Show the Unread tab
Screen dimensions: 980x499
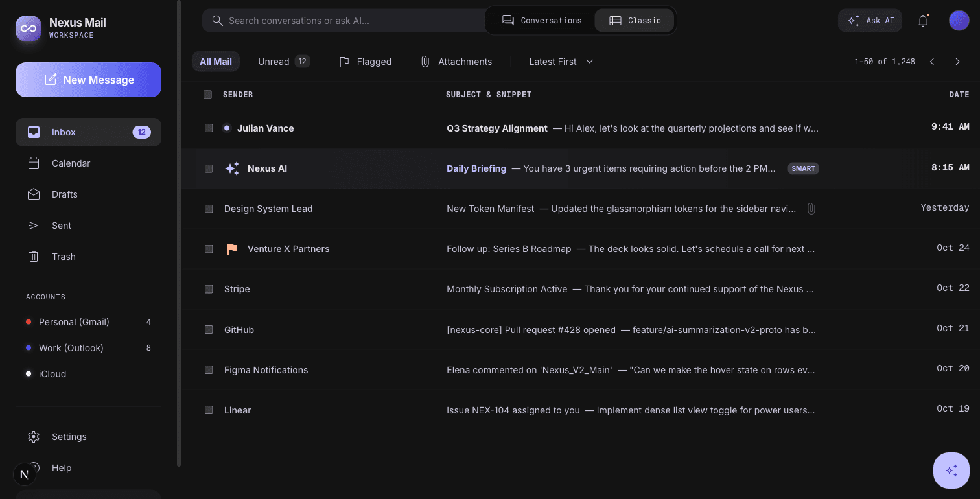pos(284,62)
